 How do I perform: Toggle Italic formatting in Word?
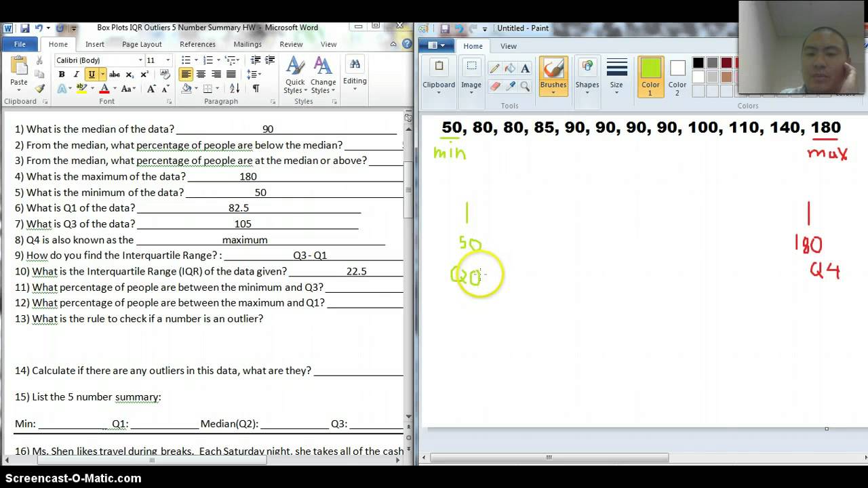[76, 75]
